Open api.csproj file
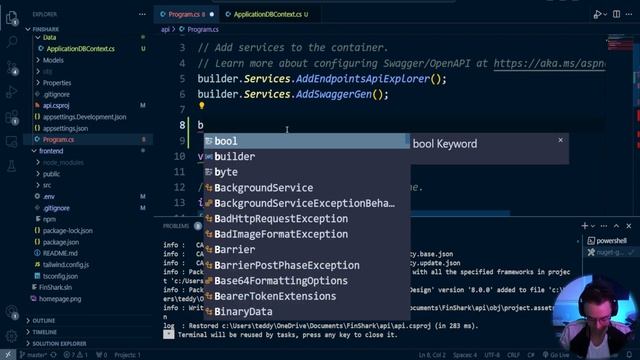The width and height of the screenshot is (640, 360). click(56, 105)
